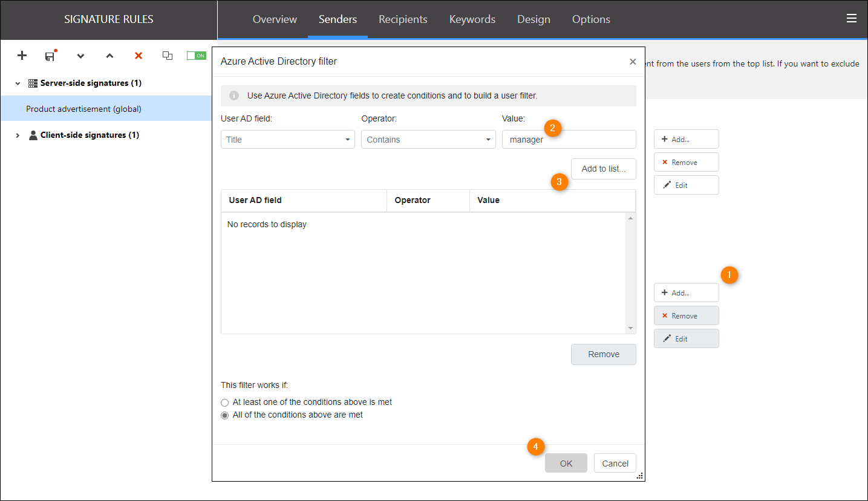Image resolution: width=868 pixels, height=501 pixels.
Task: Add a new signature rule with the plus icon
Action: pyautogui.click(x=22, y=56)
